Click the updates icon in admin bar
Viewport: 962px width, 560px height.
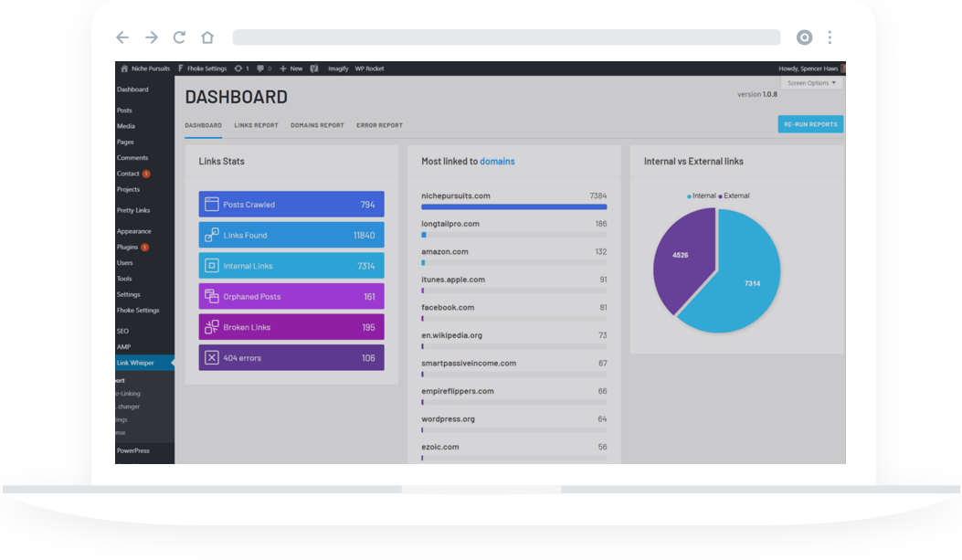point(240,69)
